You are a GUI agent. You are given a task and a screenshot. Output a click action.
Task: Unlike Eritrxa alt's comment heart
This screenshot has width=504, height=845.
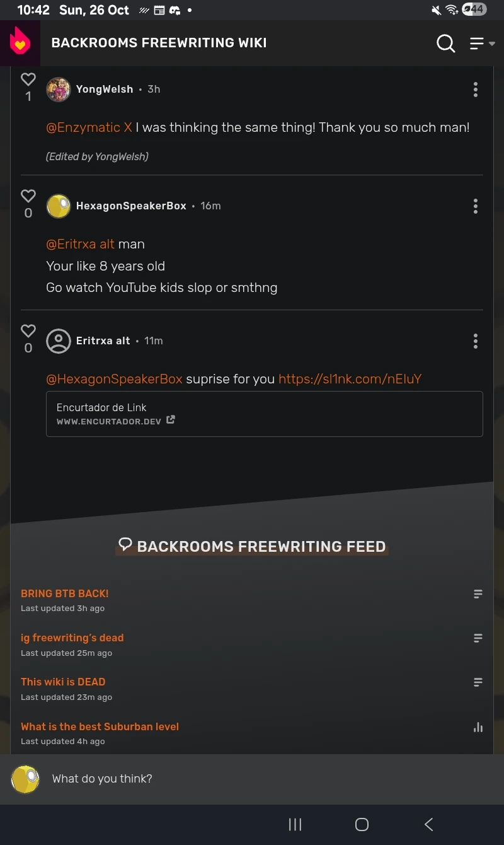tap(28, 331)
